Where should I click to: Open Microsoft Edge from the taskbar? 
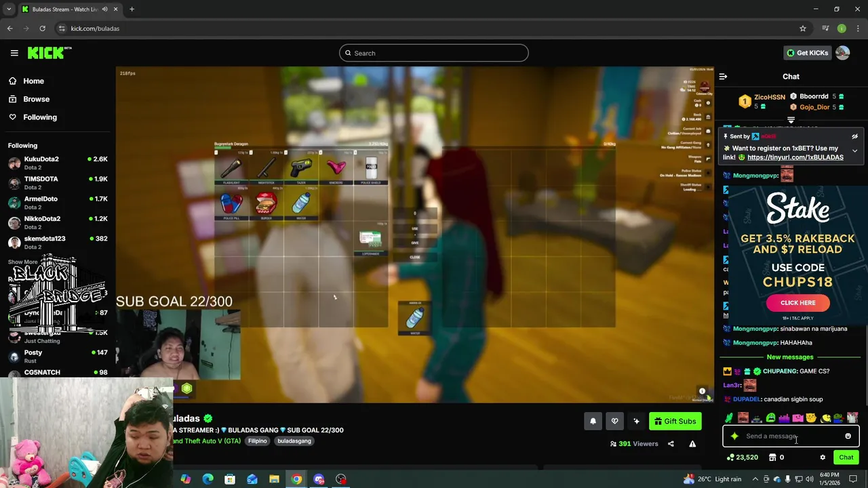click(x=208, y=479)
